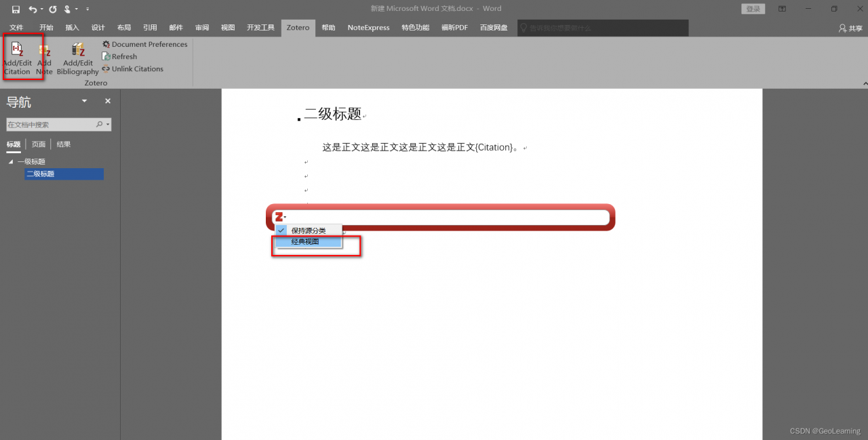The image size is (868, 440).
Task: Click the 登录 button in the title bar
Action: [x=753, y=9]
